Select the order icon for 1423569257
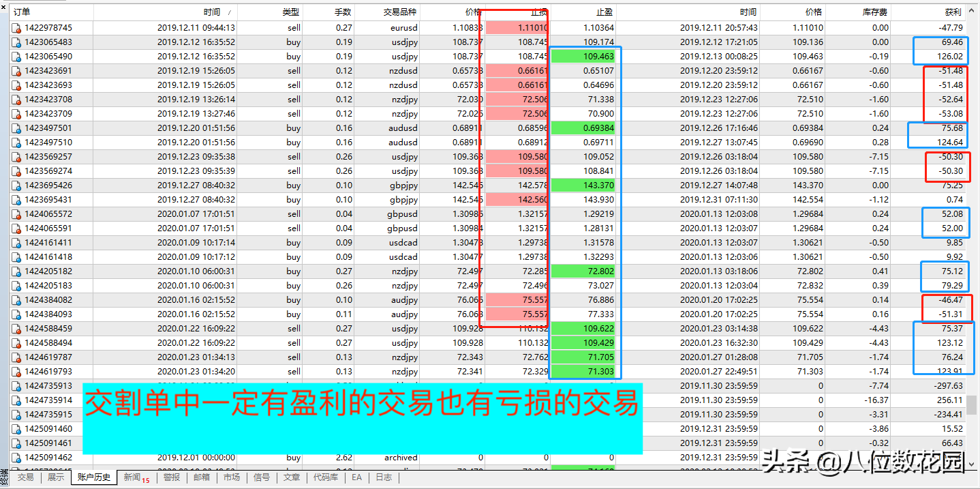The height and width of the screenshot is (489, 980). [x=17, y=157]
